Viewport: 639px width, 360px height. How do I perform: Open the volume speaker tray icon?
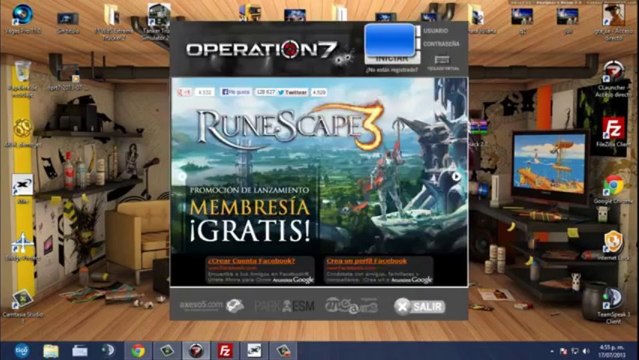click(586, 351)
